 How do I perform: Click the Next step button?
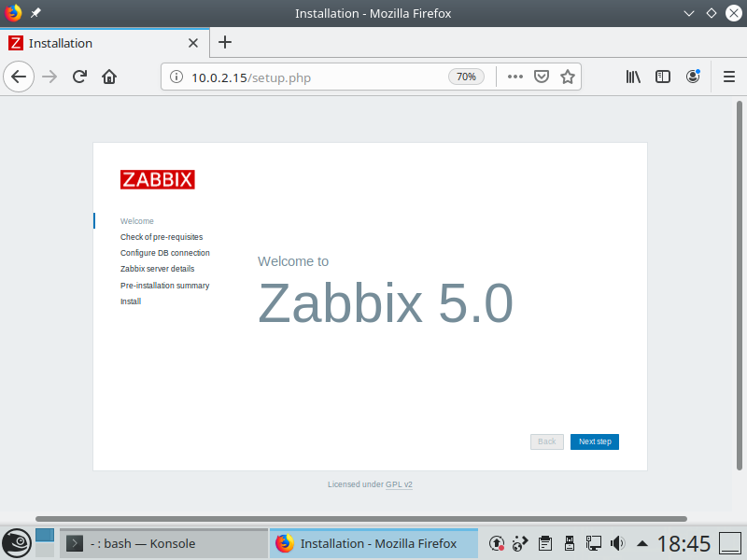[x=594, y=441]
